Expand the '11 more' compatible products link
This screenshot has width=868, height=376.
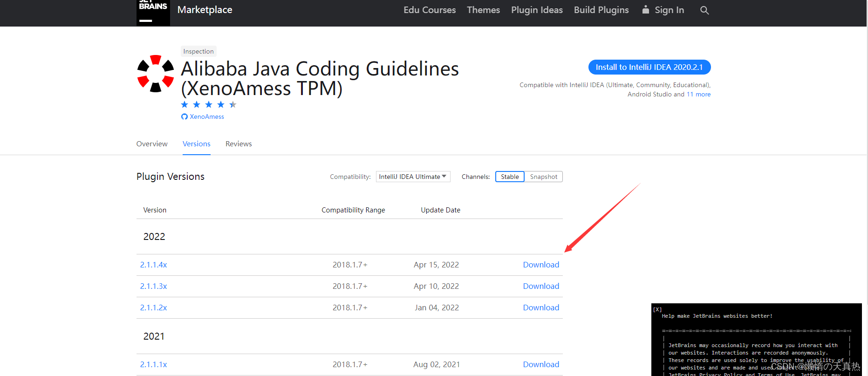point(698,94)
